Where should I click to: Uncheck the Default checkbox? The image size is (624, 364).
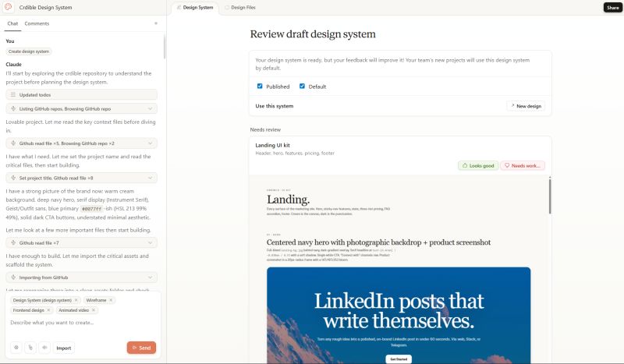(302, 86)
